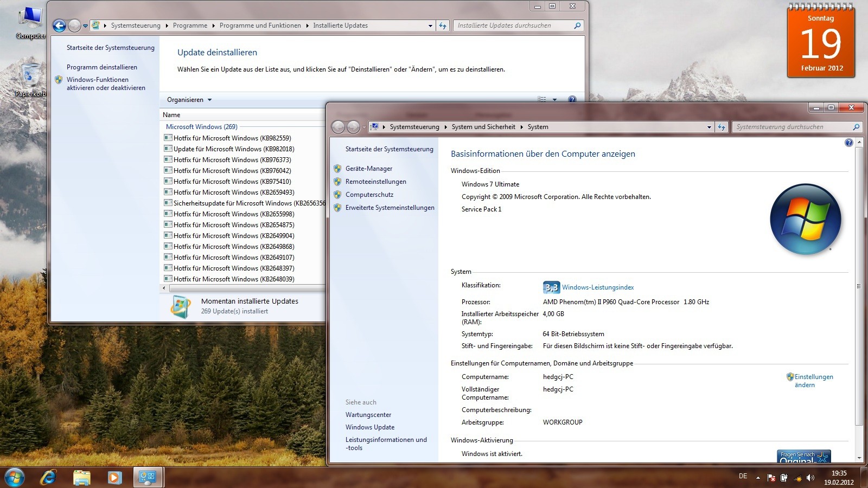The image size is (868, 488).
Task: Refresh the System window address bar
Action: [722, 127]
